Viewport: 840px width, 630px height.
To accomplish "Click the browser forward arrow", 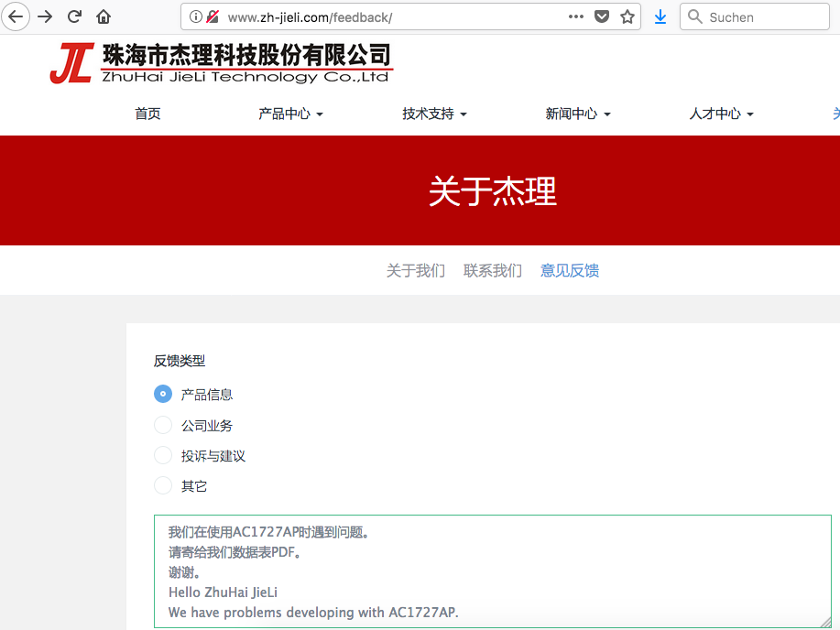I will coord(45,16).
